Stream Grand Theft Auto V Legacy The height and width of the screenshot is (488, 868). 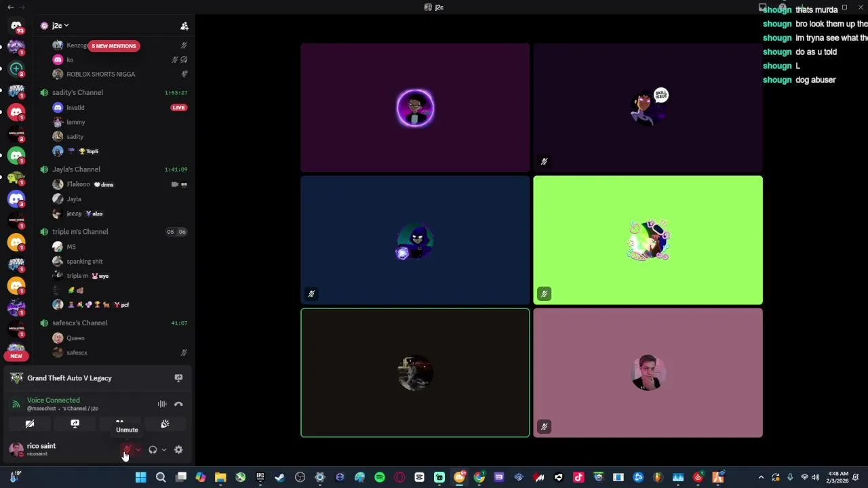click(178, 378)
